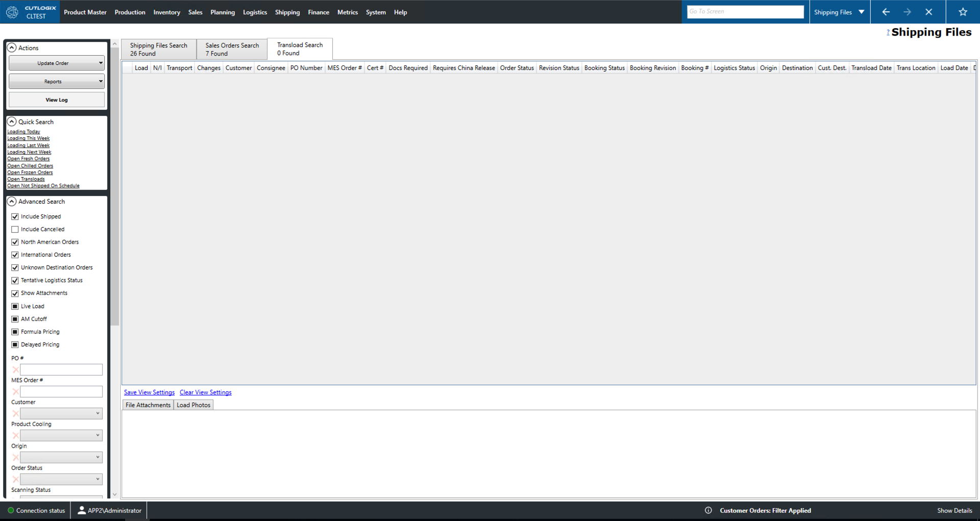Click the favorite star icon
This screenshot has height=521, width=980.
point(963,12)
